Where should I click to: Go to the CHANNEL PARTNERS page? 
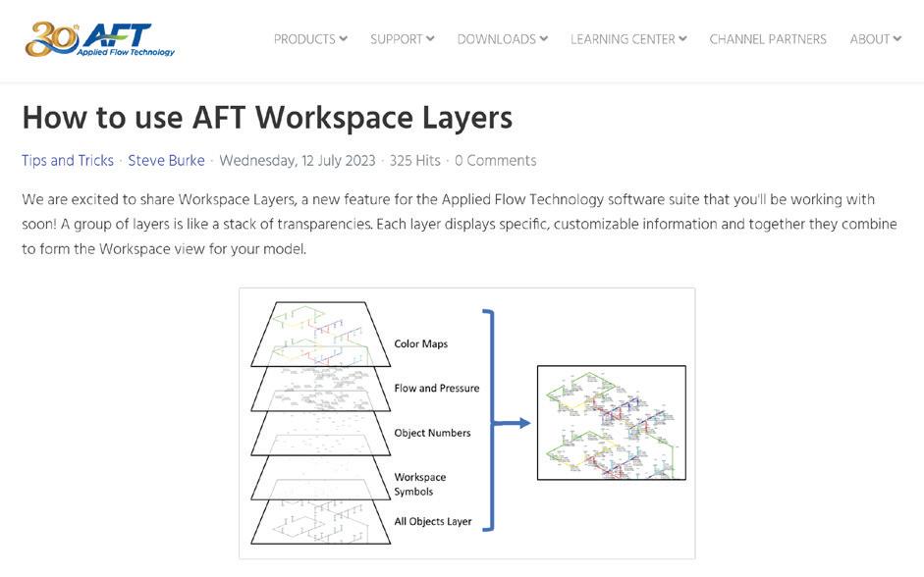[x=768, y=39]
